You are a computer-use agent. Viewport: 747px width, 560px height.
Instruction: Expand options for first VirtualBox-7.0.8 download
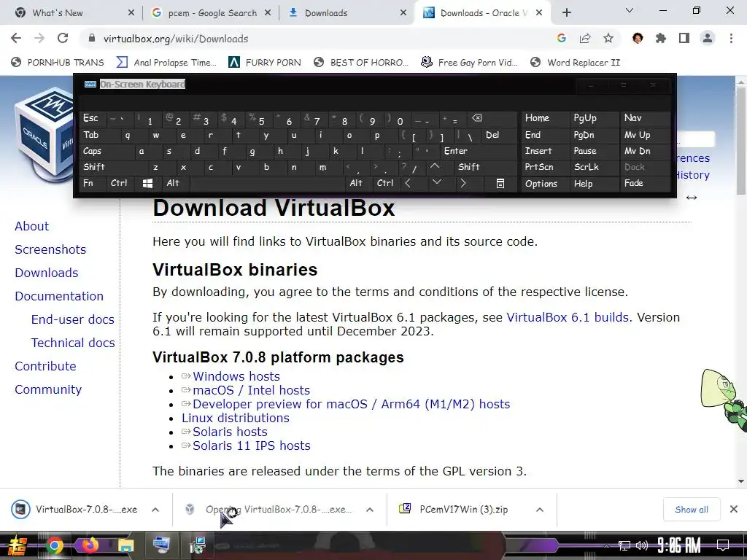click(x=155, y=510)
